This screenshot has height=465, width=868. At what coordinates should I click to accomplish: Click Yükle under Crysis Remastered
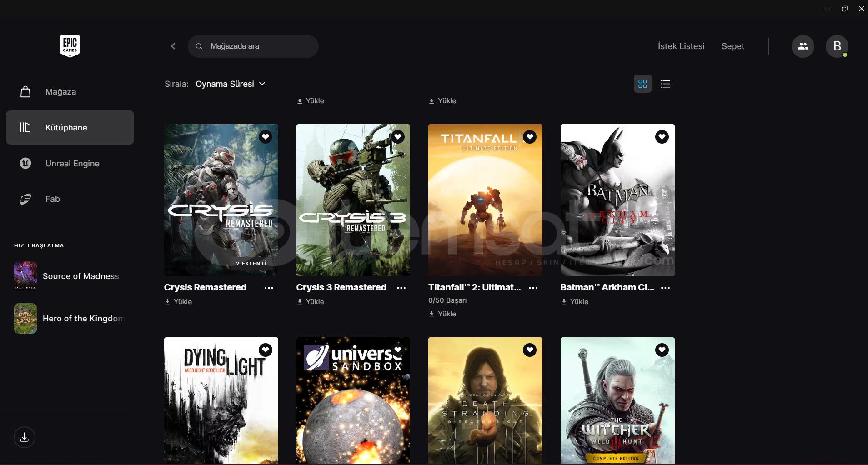point(179,302)
